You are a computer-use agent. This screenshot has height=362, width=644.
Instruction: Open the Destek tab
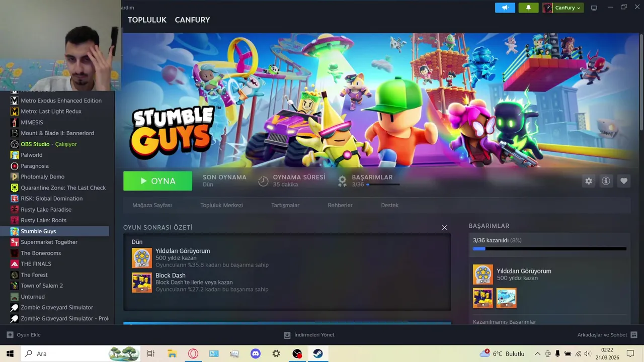click(x=389, y=205)
